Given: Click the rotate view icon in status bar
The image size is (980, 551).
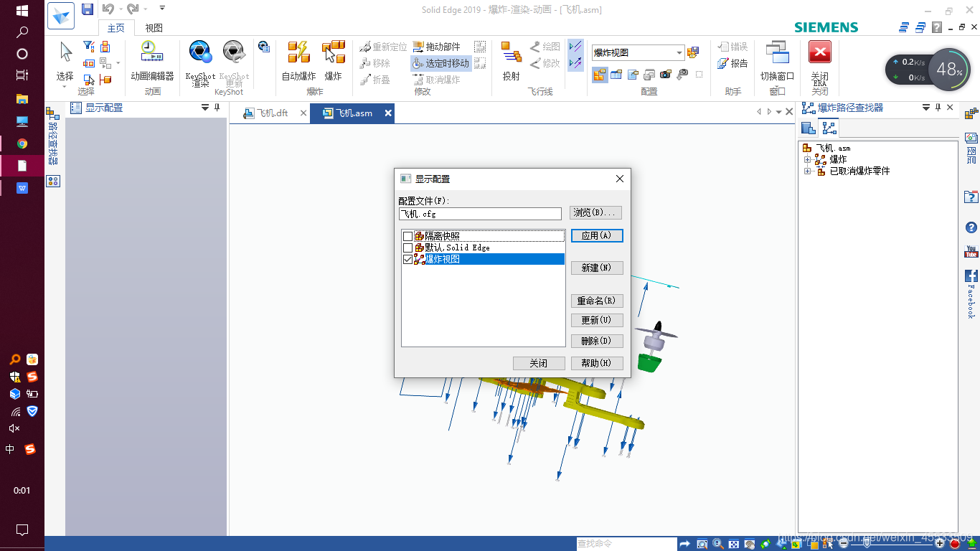Looking at the screenshot, I should click(765, 544).
